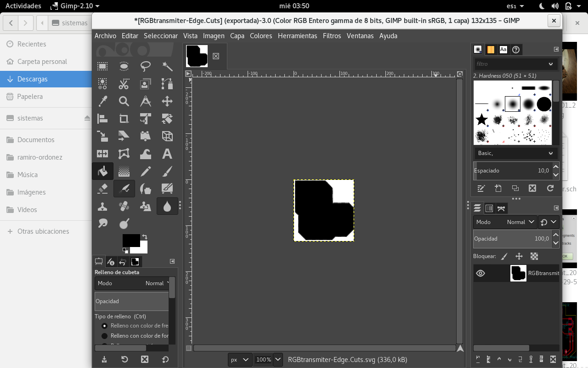Screen dimensions: 588x368
Task: Select the Gradient tool
Action: click(x=124, y=171)
